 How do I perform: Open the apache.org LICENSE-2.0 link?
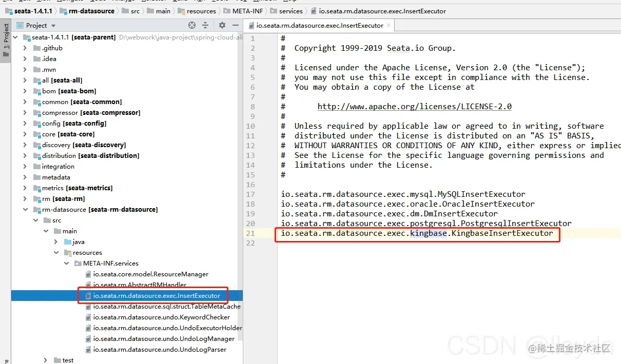[x=415, y=107]
